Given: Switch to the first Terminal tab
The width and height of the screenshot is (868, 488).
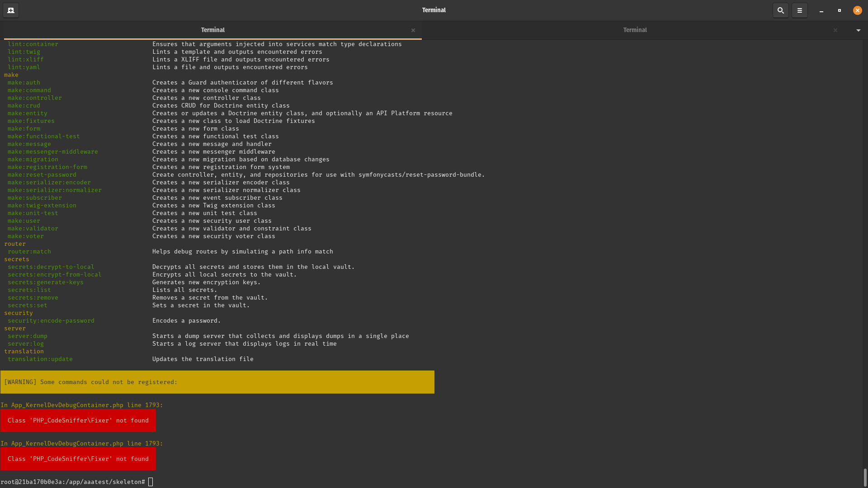Looking at the screenshot, I should pos(212,30).
